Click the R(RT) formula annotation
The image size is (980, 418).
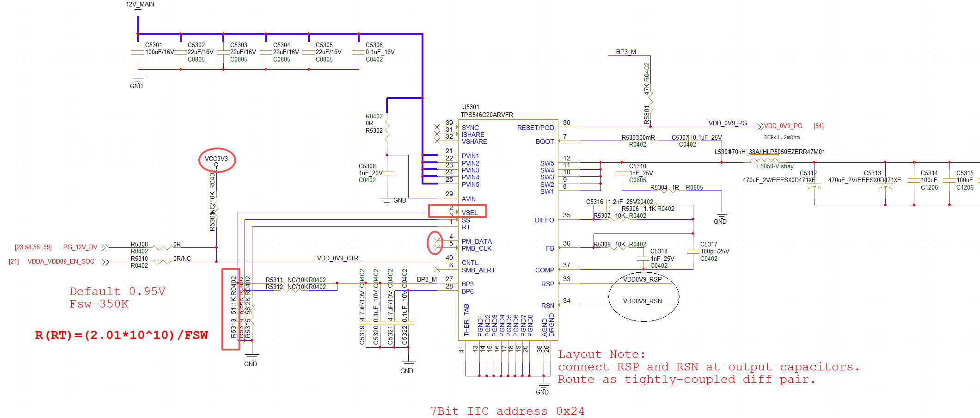(121, 335)
